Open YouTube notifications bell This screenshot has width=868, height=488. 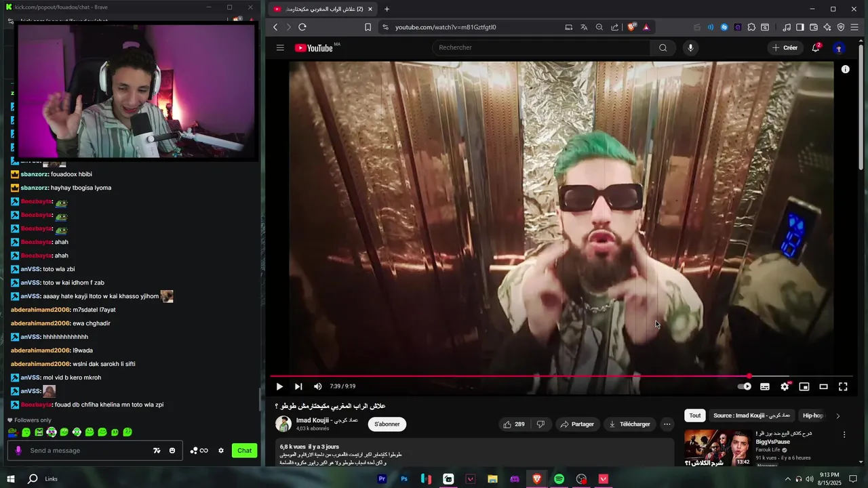pos(816,47)
